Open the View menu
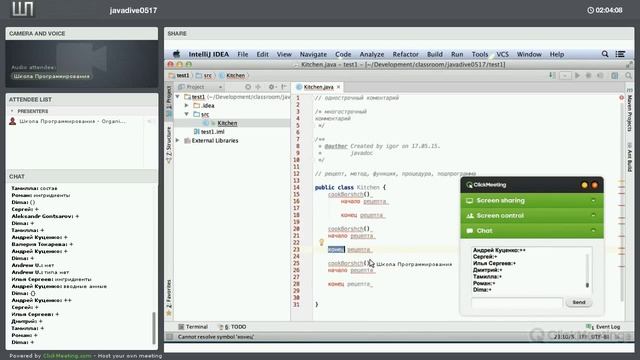The image size is (640, 360). [284, 54]
